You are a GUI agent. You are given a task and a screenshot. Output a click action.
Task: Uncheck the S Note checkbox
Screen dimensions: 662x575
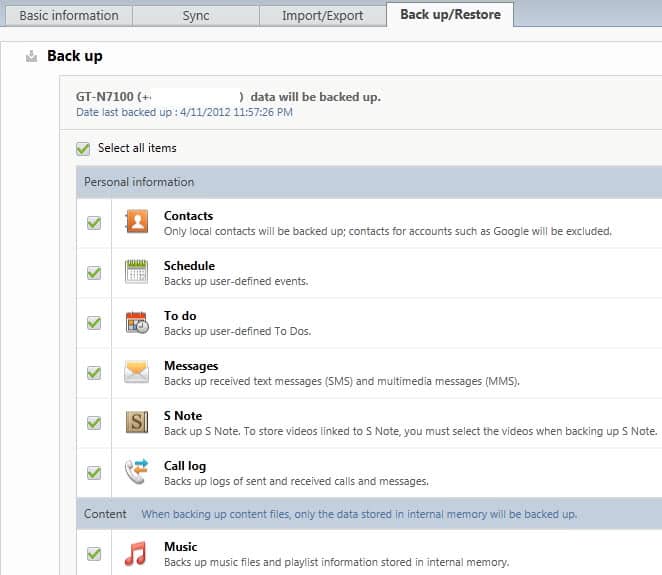(x=94, y=423)
